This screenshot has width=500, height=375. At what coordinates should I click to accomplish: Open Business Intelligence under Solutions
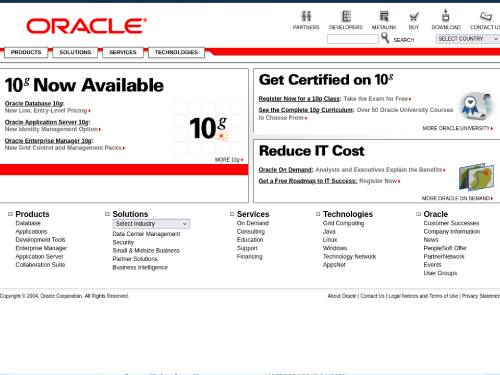tap(140, 268)
